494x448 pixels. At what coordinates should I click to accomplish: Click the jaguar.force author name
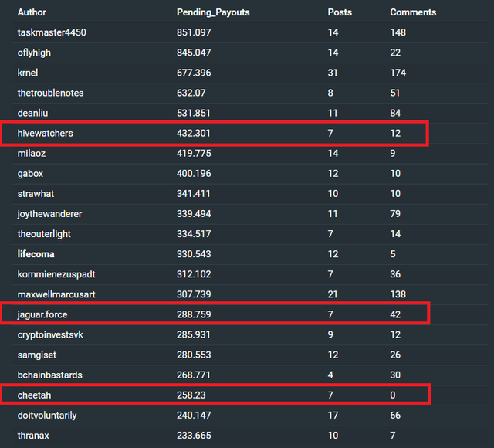coord(42,314)
